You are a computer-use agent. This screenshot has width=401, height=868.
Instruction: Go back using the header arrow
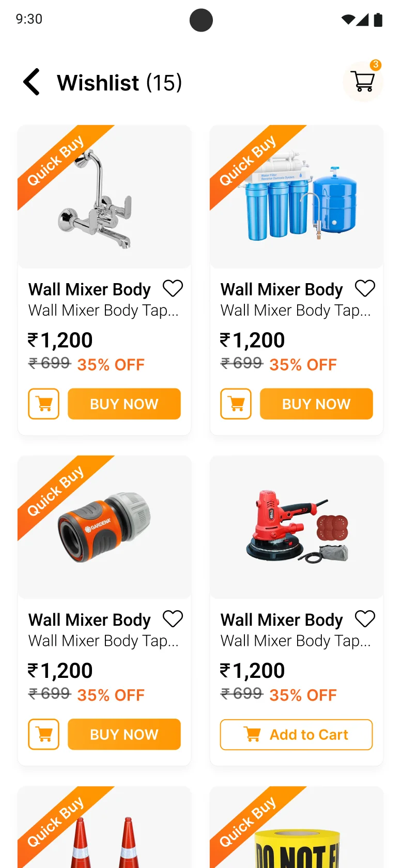click(32, 82)
